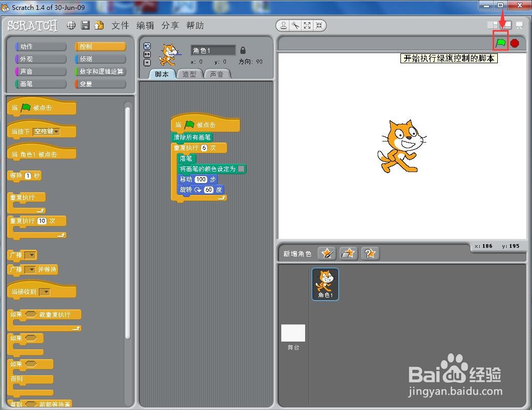
Task: Select the scissors delete tool
Action: 295,25
